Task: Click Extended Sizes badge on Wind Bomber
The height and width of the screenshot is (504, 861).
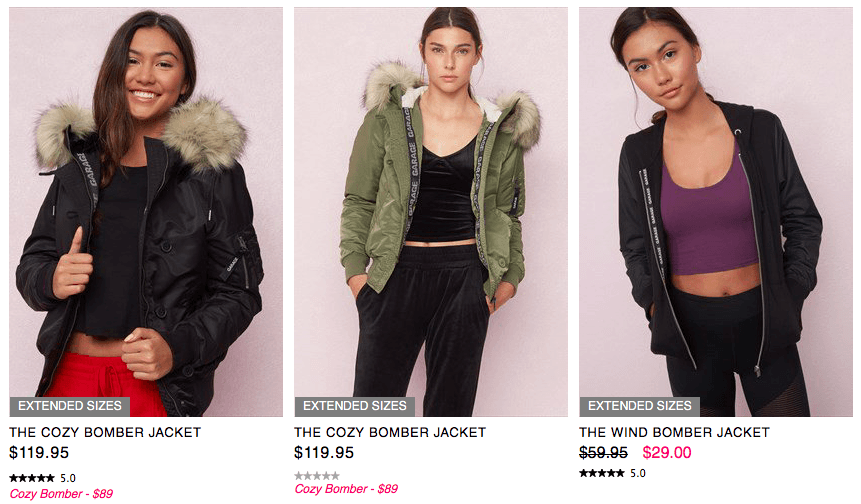Action: coord(640,406)
